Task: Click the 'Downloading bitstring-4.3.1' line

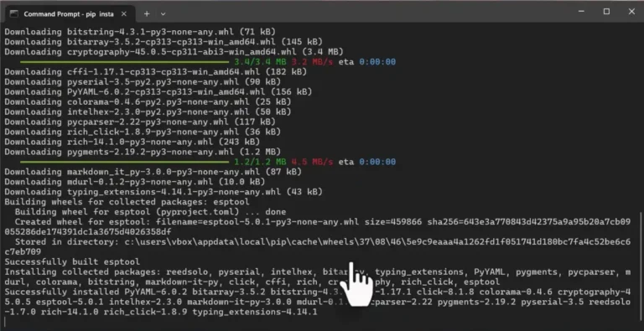Action: tap(140, 32)
